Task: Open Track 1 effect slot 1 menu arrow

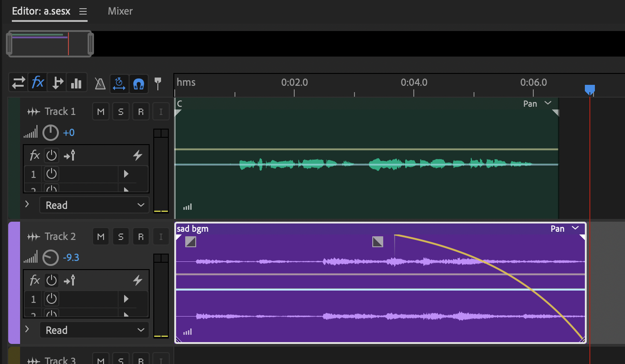Action: (x=126, y=174)
